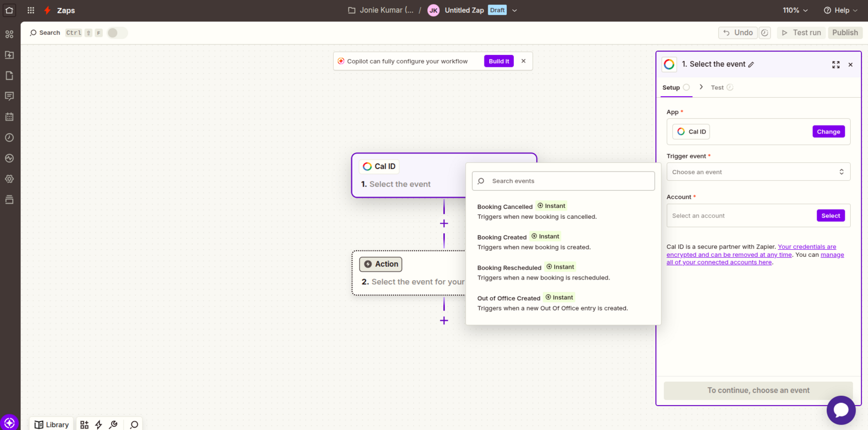This screenshot has height=430, width=868.
Task: Click the Zapier home icon
Action: click(9, 10)
